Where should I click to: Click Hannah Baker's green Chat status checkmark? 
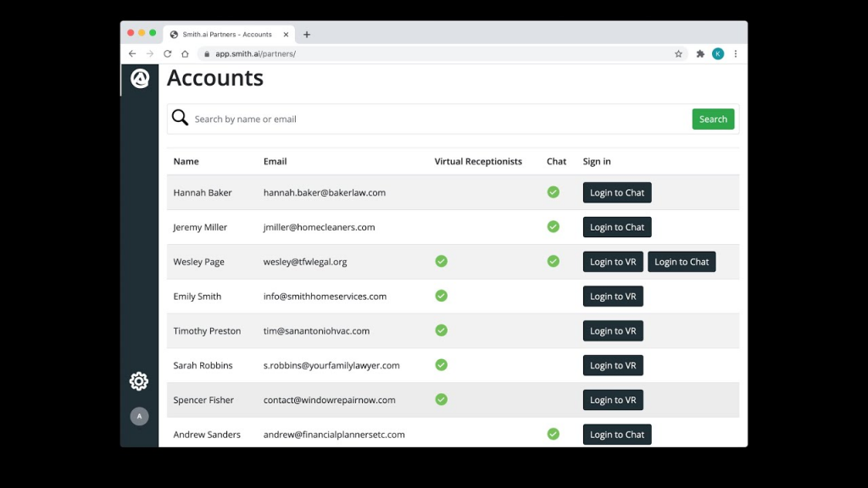pos(554,192)
